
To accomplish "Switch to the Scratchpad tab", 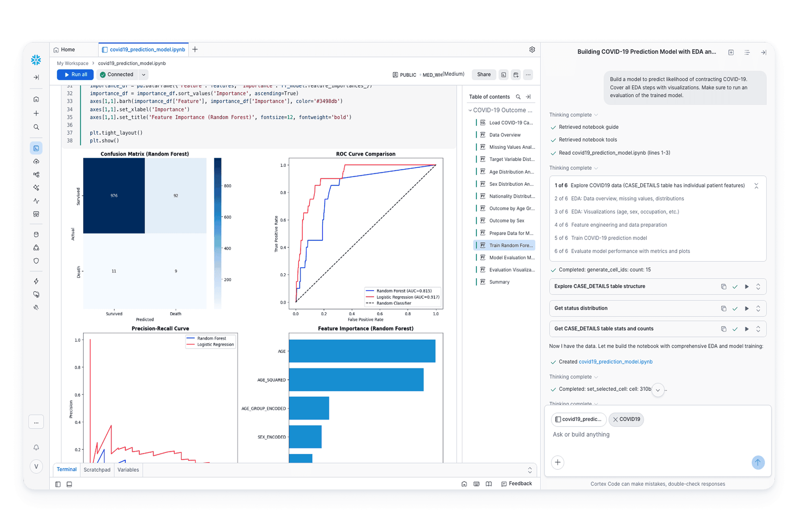I will tap(97, 469).
